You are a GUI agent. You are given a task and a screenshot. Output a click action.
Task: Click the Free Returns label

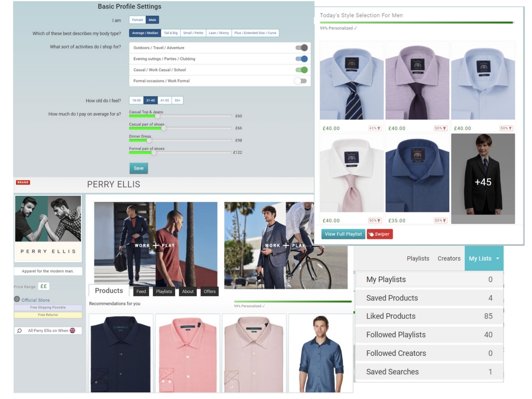[x=48, y=315]
